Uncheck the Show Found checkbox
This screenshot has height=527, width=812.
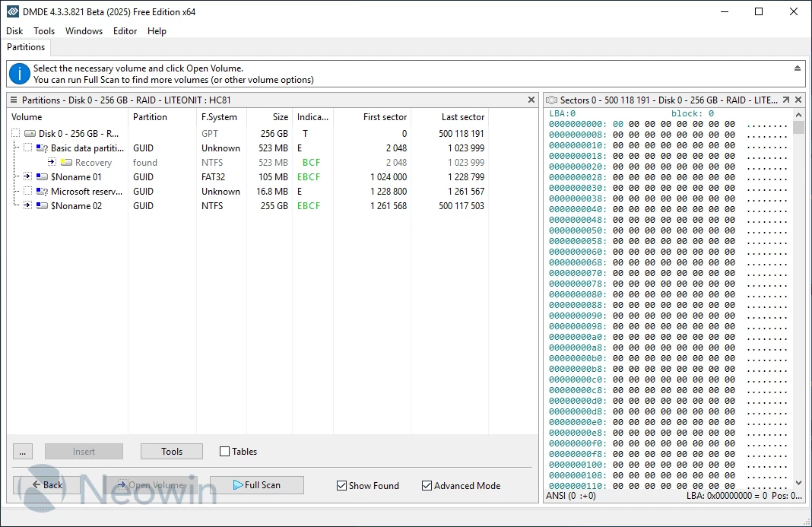[x=342, y=485]
